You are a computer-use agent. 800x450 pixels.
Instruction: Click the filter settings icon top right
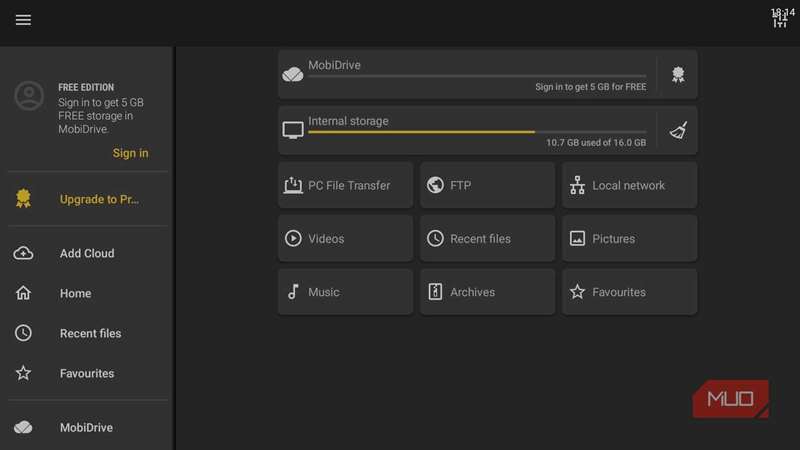click(780, 20)
